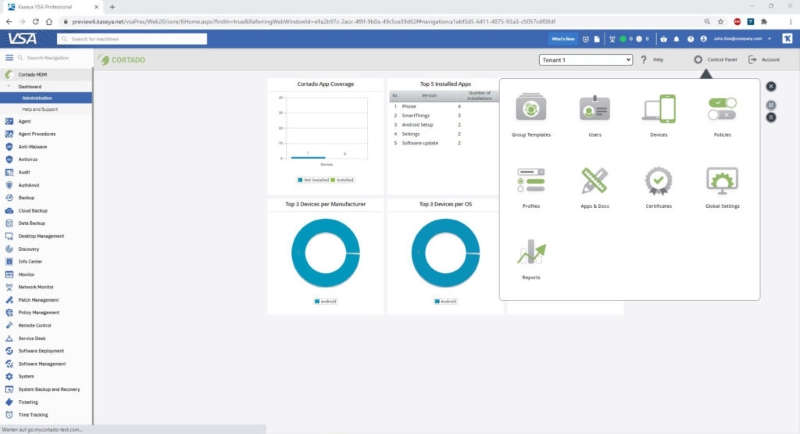800x434 pixels.
Task: Toggle the hamburger navigation menu
Action: tap(9, 58)
